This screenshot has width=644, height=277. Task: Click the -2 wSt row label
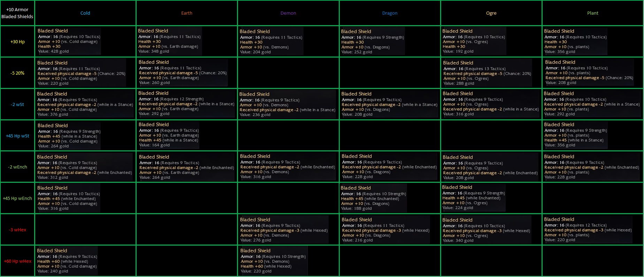[17, 105]
